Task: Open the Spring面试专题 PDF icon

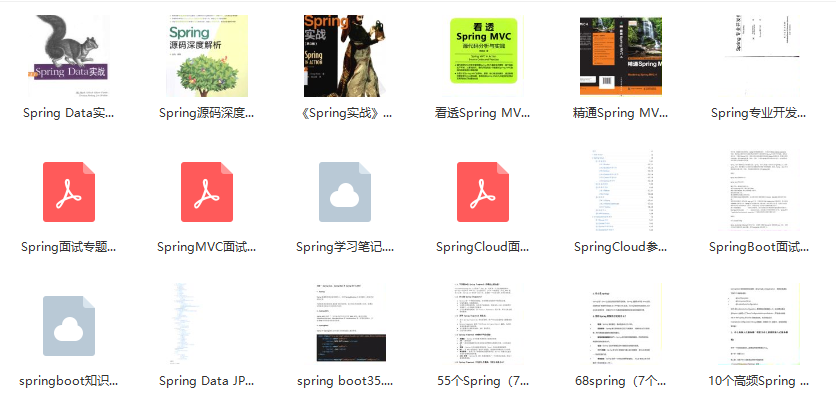Action: 69,192
